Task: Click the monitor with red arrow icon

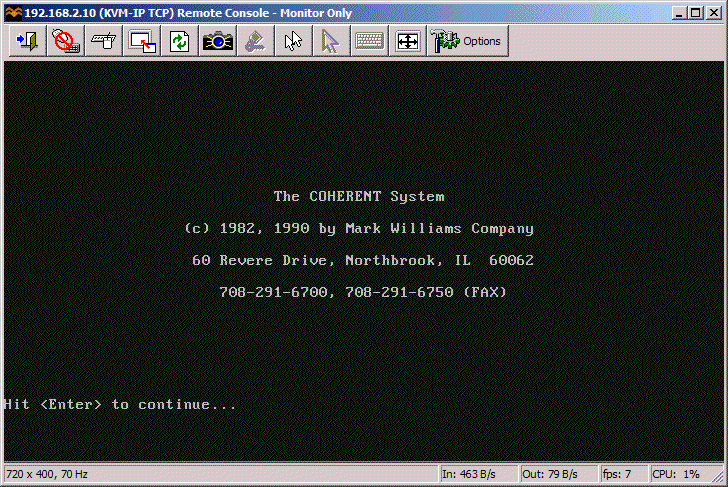Action: [x=142, y=41]
